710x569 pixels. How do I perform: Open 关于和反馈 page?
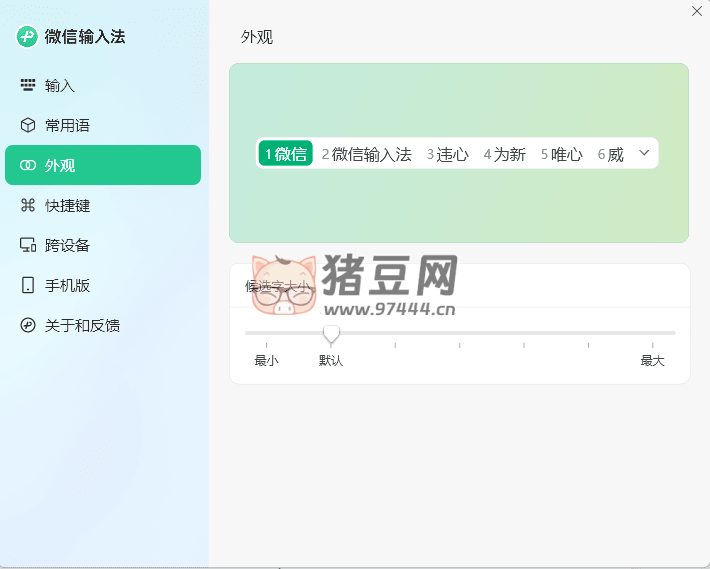(103, 325)
